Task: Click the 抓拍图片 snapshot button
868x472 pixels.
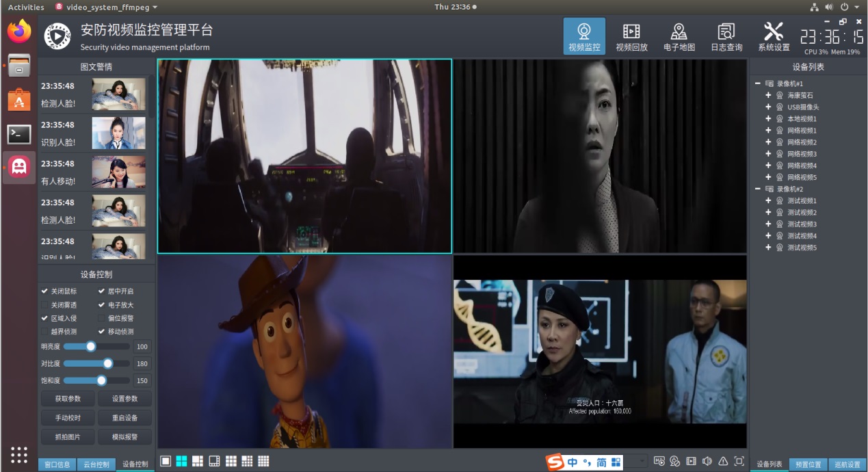Action: [68, 436]
